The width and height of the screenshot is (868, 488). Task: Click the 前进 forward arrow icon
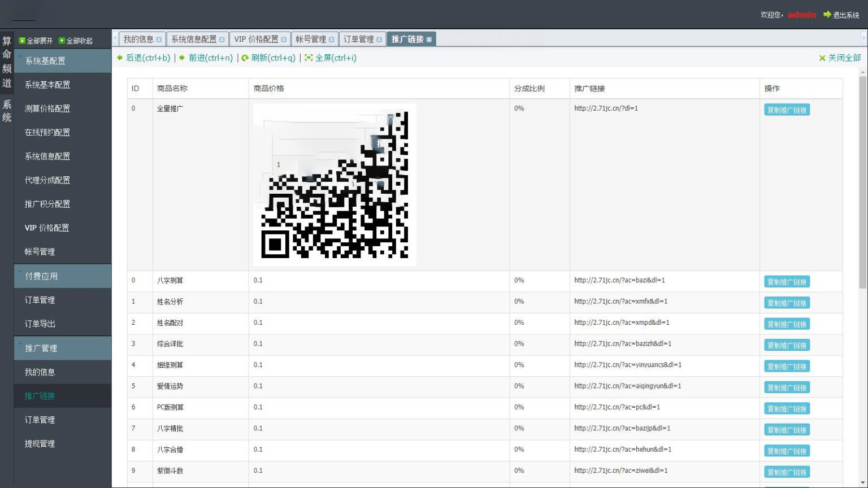182,58
